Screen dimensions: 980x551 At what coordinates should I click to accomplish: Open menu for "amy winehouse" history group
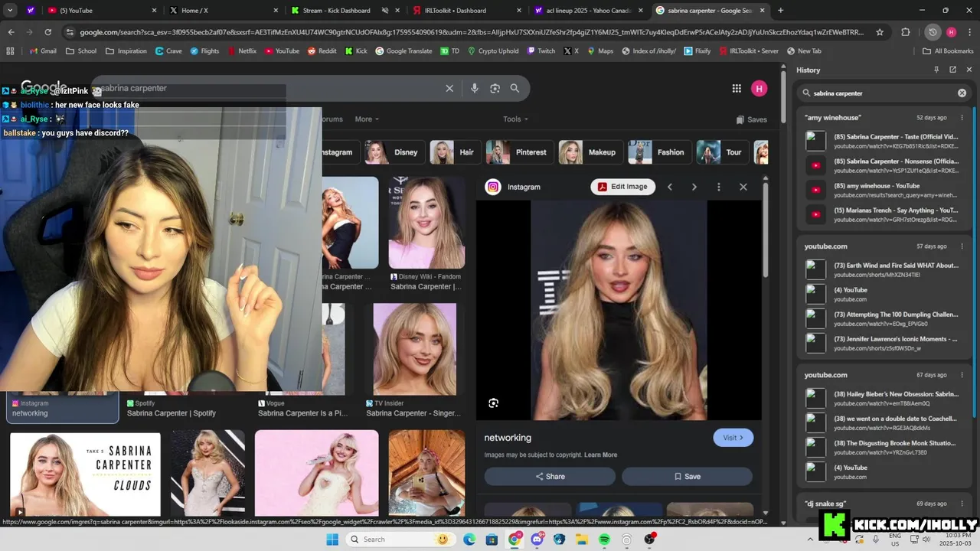[962, 118]
